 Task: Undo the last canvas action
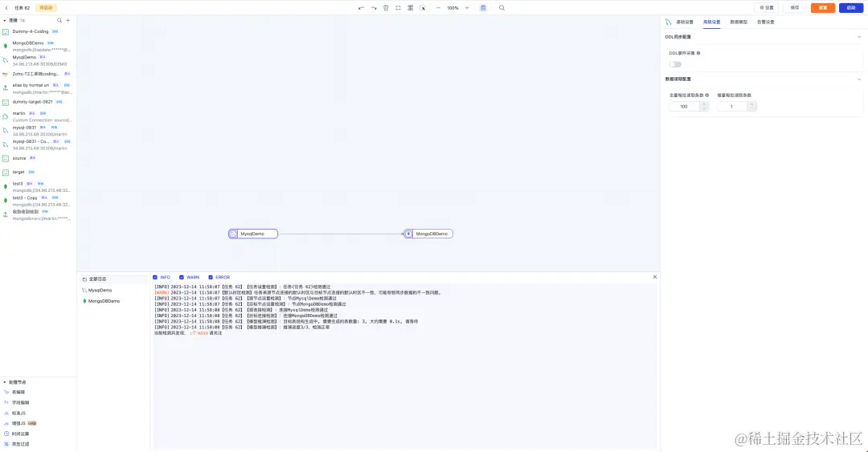362,8
